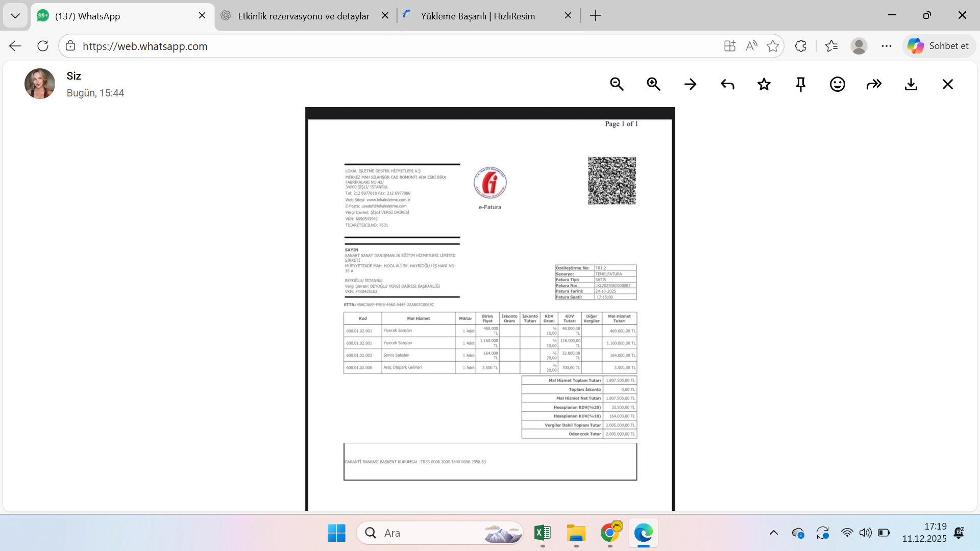The image size is (980, 551).
Task: Click the sender profile picture
Action: (x=40, y=84)
